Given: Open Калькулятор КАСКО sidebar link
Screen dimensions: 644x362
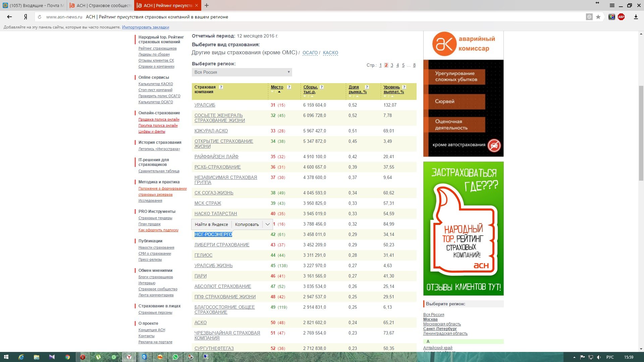Looking at the screenshot, I should click(156, 84).
